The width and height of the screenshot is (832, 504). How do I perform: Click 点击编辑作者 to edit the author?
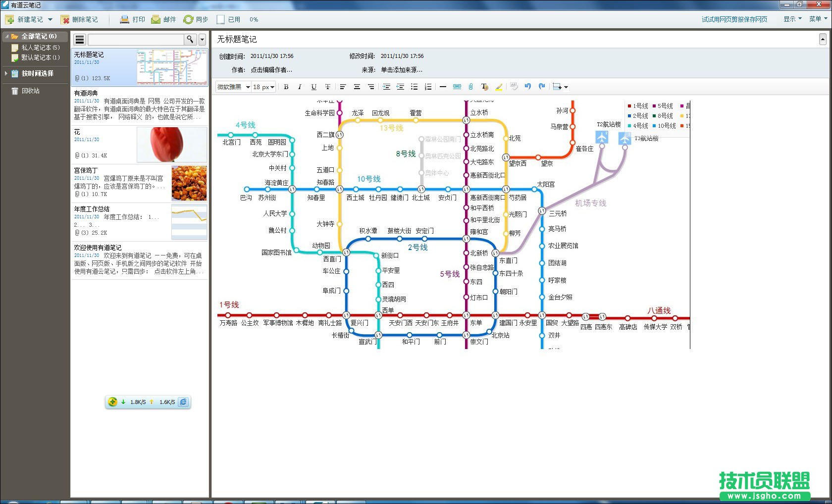click(271, 70)
